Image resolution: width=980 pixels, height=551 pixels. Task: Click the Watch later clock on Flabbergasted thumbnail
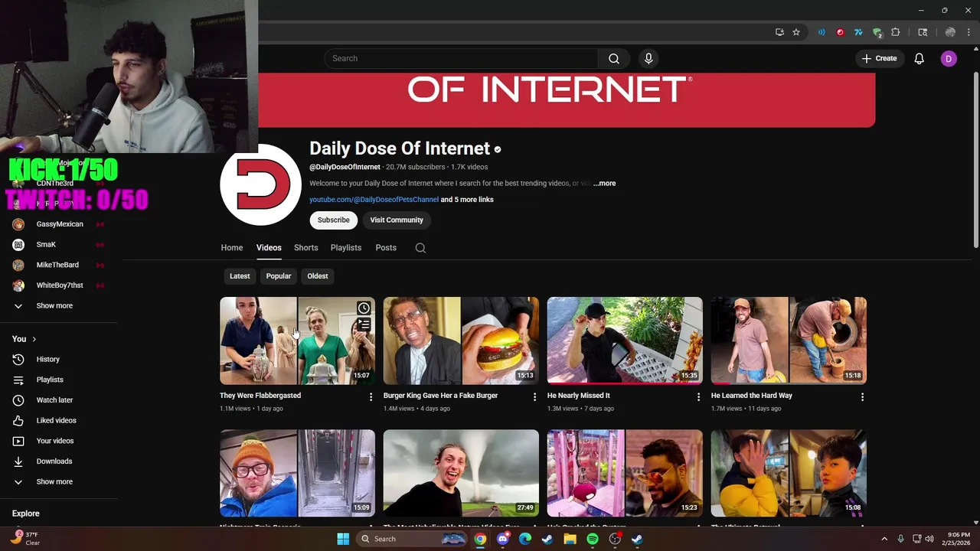(x=364, y=308)
